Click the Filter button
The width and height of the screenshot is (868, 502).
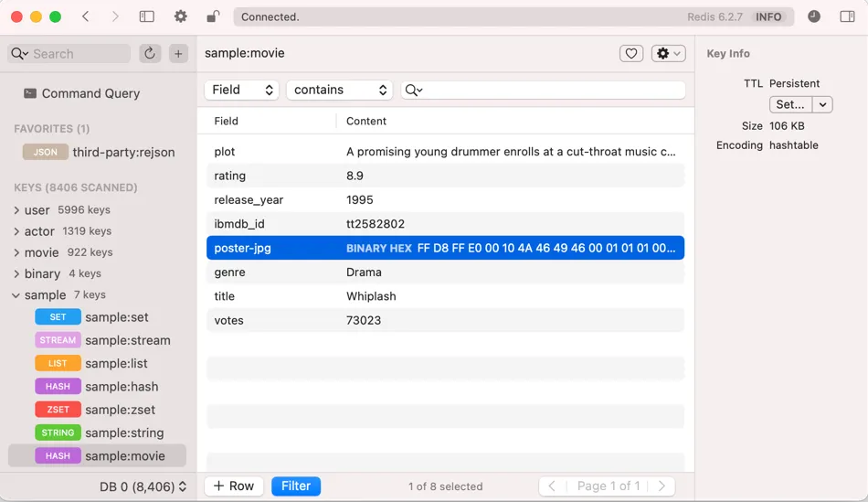point(295,486)
